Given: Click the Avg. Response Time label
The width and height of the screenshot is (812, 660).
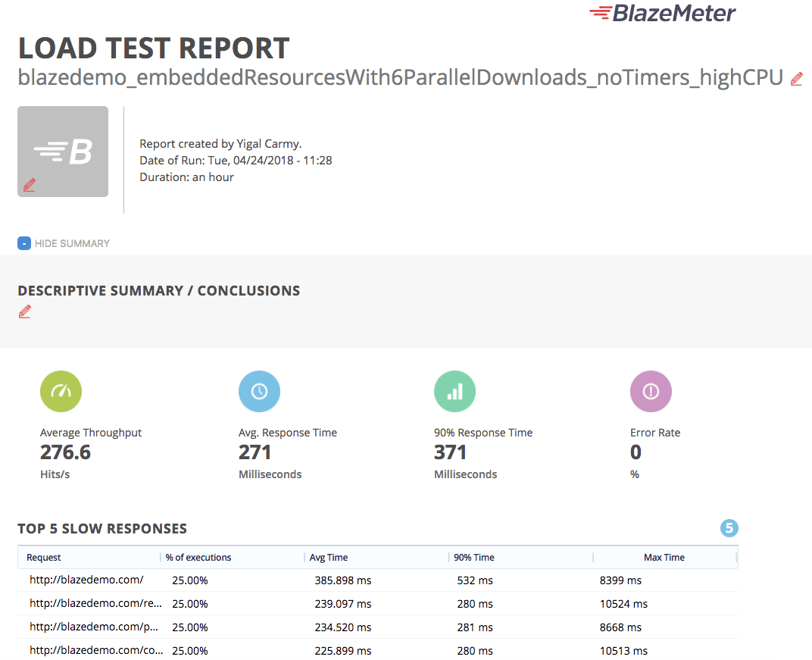Looking at the screenshot, I should click(287, 433).
